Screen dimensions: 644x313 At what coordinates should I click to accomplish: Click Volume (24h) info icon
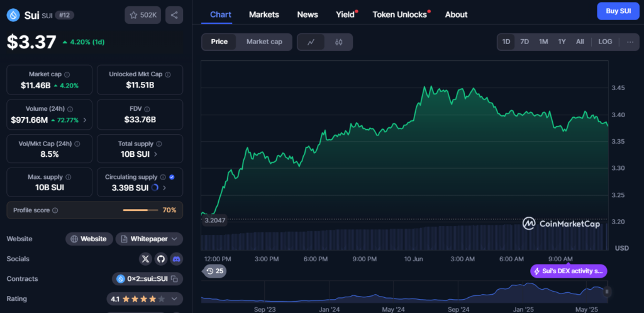(70, 110)
